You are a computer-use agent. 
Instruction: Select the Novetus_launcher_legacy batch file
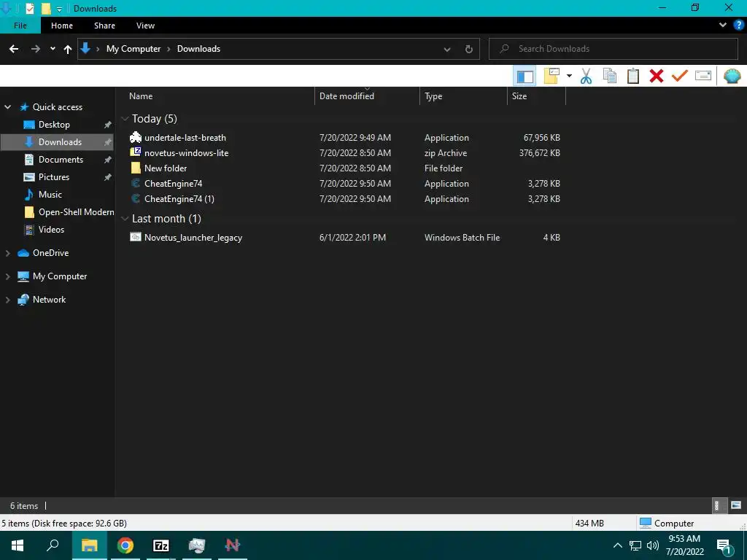pos(345,237)
